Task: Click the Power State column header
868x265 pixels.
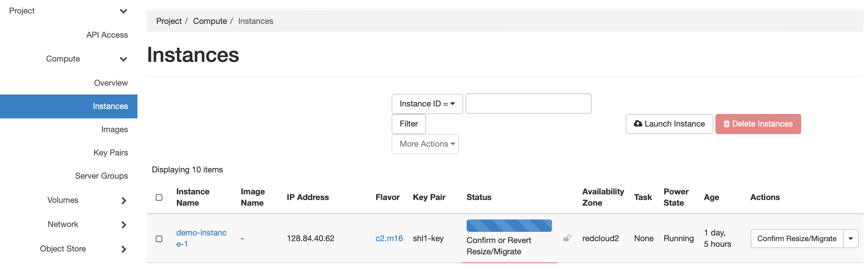Action: click(676, 197)
